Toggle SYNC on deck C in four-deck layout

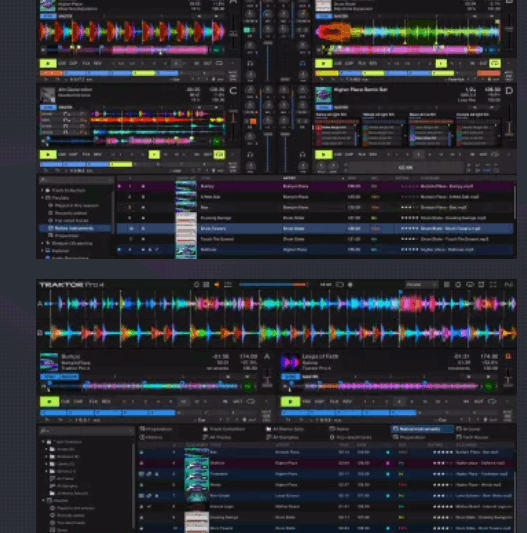tap(48, 107)
